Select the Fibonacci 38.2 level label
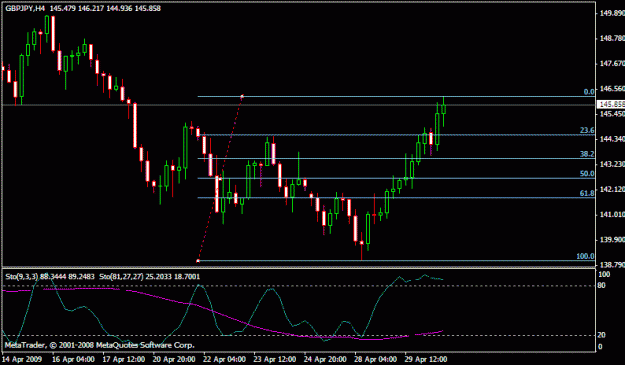Image resolution: width=625 pixels, height=365 pixels. [587, 154]
